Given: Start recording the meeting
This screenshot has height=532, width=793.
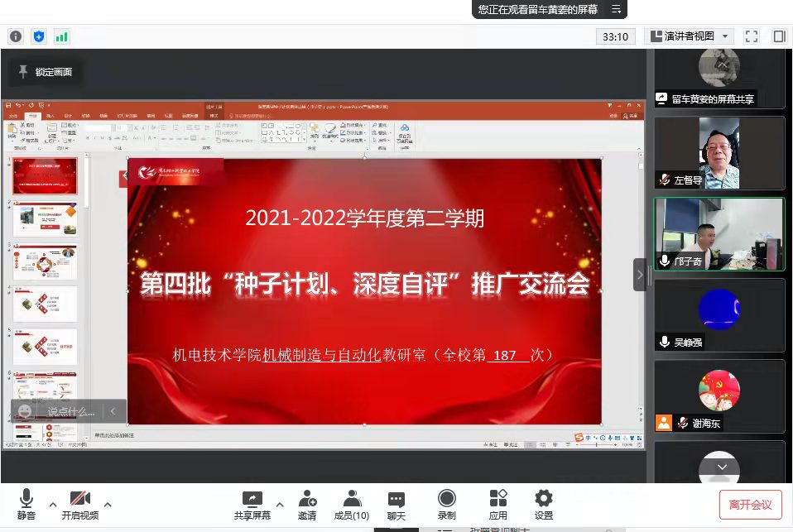Looking at the screenshot, I should click(x=447, y=505).
